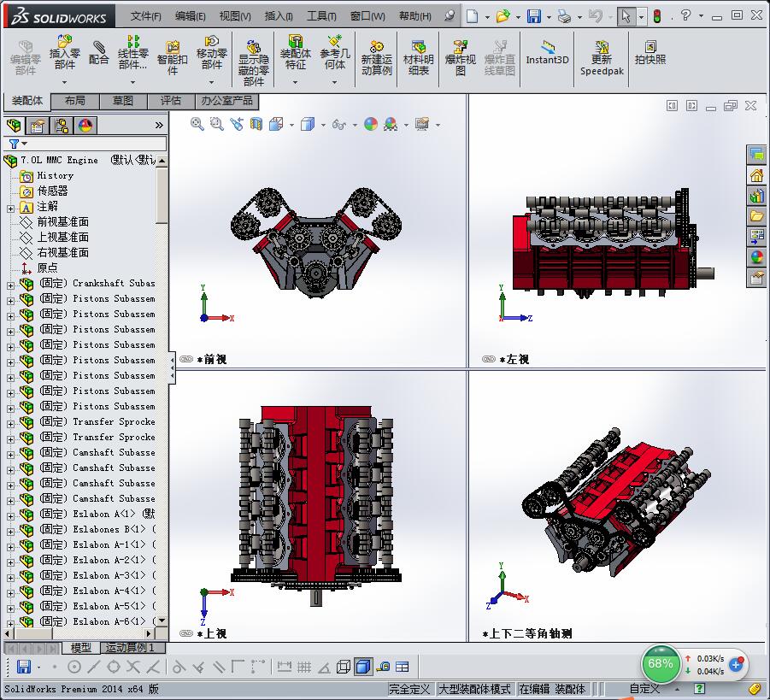
Task: Open the 工具(T) menu
Action: (321, 16)
